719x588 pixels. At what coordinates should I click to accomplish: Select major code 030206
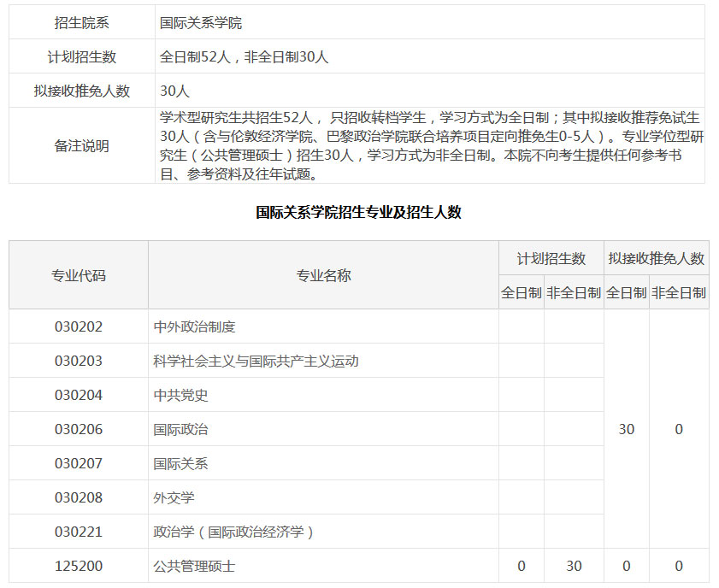(78, 429)
